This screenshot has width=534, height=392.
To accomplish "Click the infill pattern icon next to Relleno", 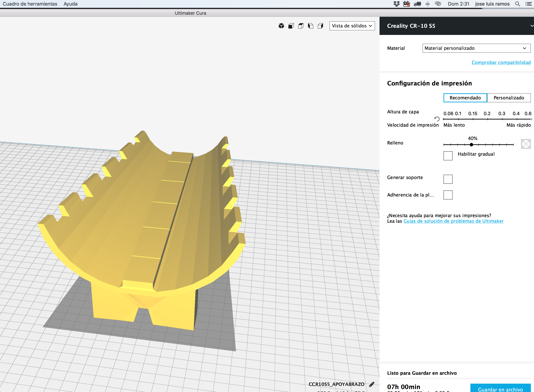I will click(x=526, y=144).
